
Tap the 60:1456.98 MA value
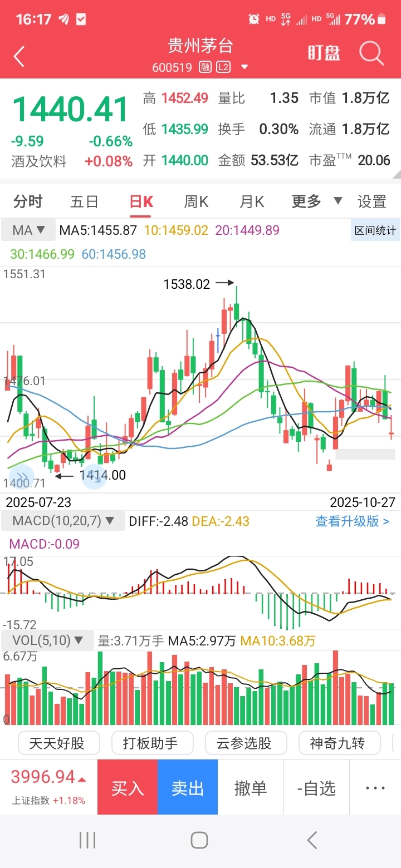coord(114,254)
